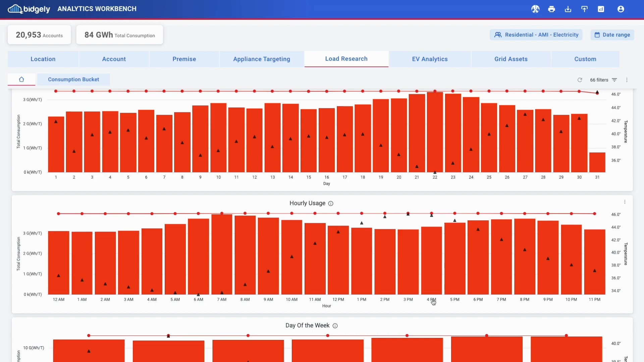Open the filter bar more options menu
Screen dimensions: 644x362
pos(627,80)
